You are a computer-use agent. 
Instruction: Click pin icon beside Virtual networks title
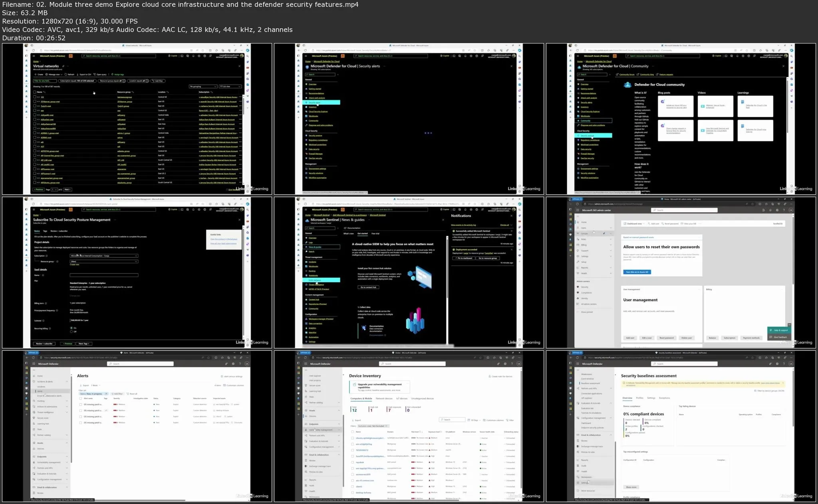[63, 66]
